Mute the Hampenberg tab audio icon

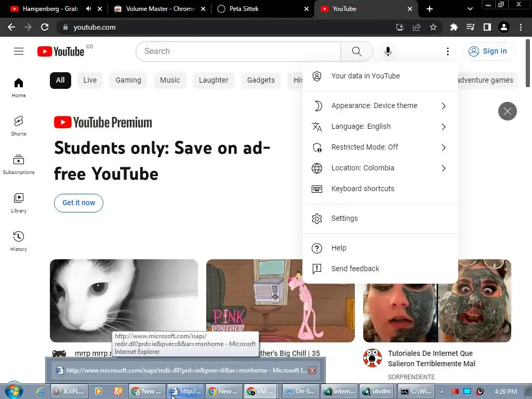88,9
